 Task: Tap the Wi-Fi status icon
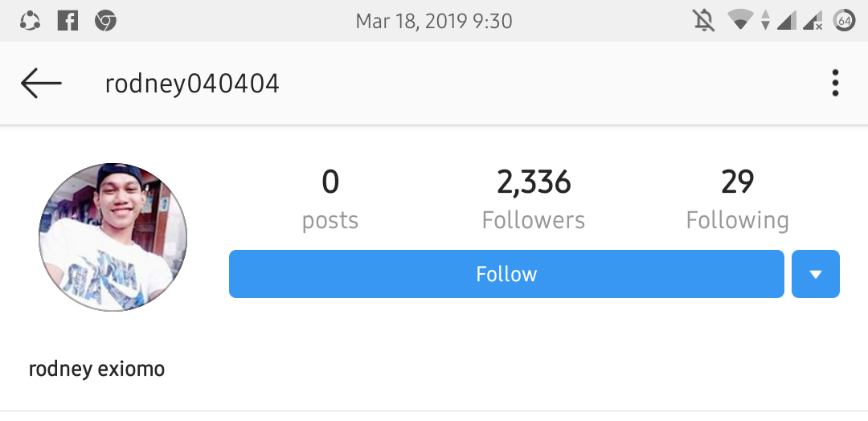(x=740, y=21)
